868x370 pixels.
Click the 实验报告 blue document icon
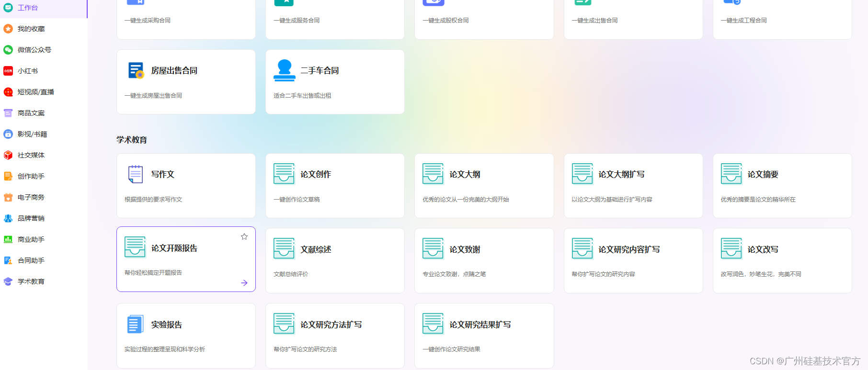136,324
